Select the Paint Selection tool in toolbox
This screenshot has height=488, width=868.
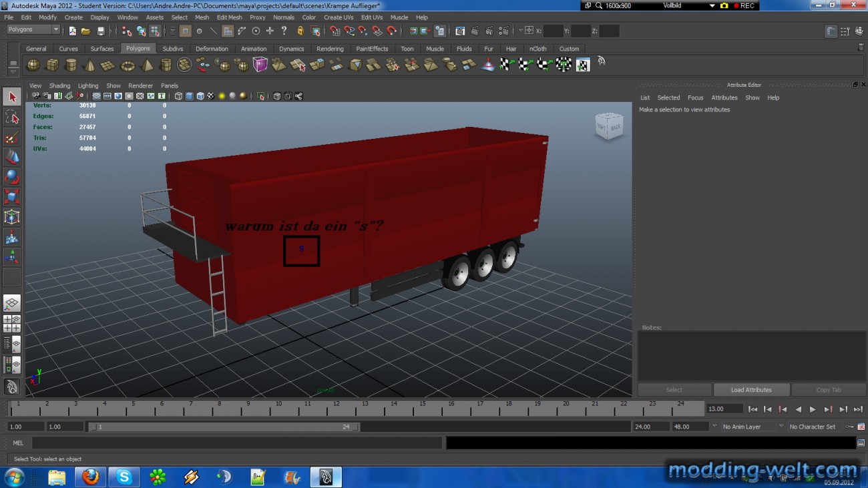[12, 138]
